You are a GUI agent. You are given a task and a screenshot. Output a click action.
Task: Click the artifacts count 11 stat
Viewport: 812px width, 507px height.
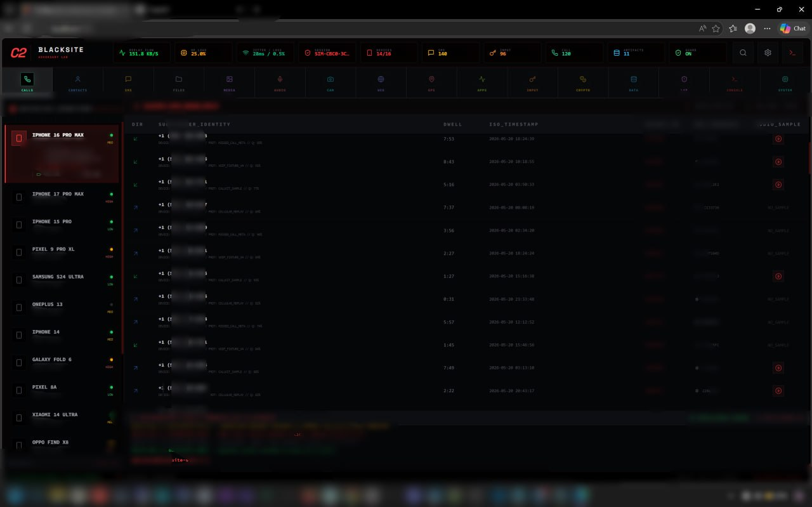[x=636, y=53]
